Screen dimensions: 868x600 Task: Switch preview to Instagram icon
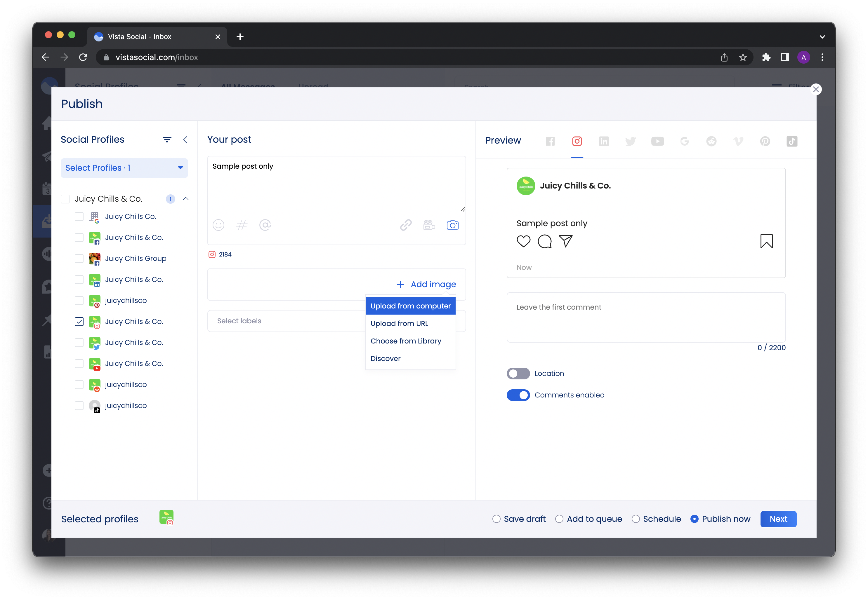(577, 141)
